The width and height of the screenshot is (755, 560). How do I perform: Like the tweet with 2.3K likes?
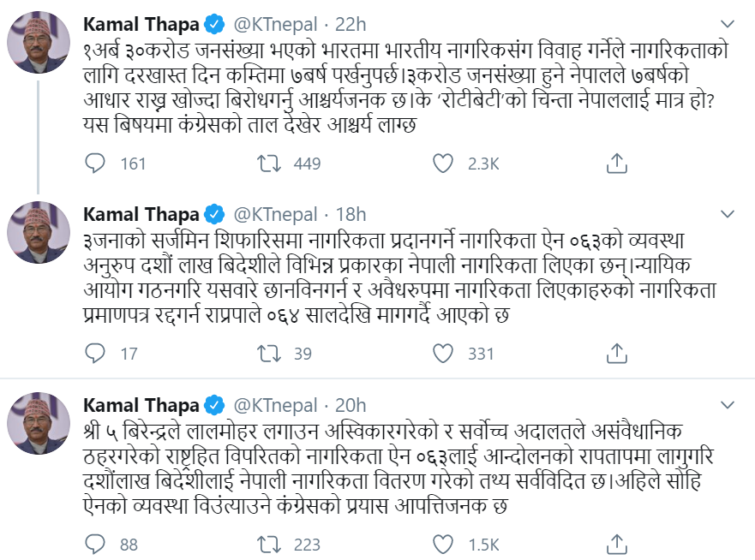click(x=443, y=164)
